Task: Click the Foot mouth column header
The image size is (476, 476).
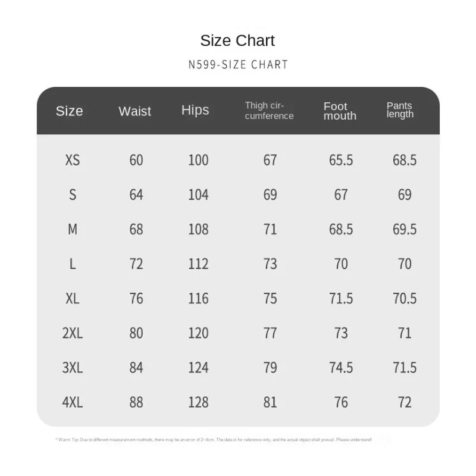Action: coord(340,111)
